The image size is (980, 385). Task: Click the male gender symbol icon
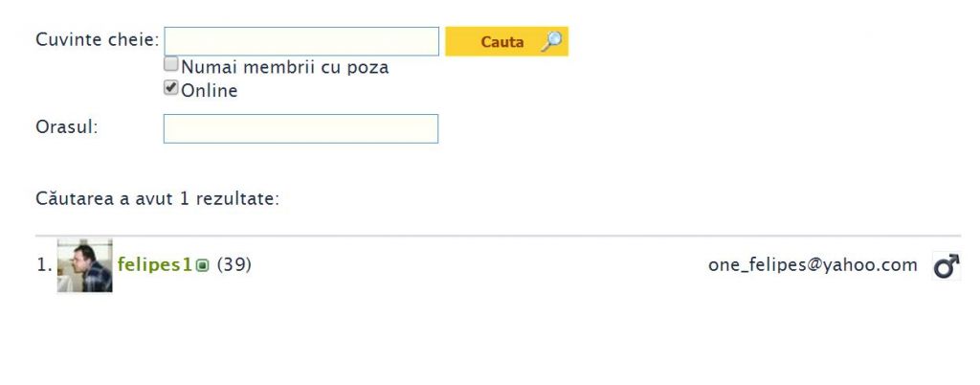point(947,265)
